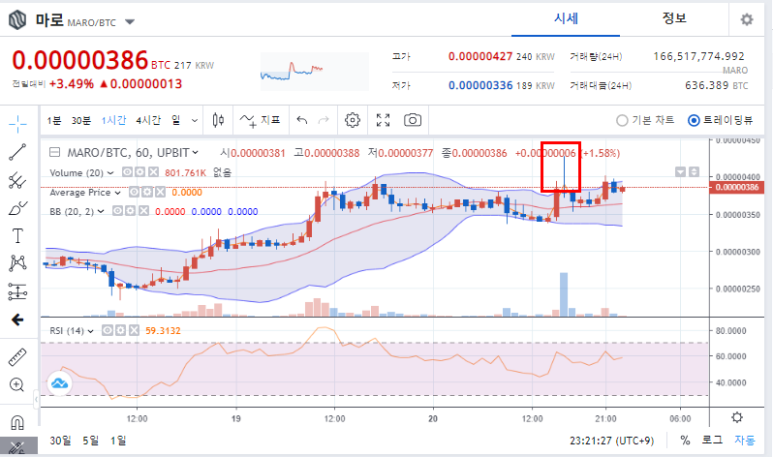The image size is (773, 457).
Task: Expand the interval dropdown next to 일
Action: click(x=195, y=120)
